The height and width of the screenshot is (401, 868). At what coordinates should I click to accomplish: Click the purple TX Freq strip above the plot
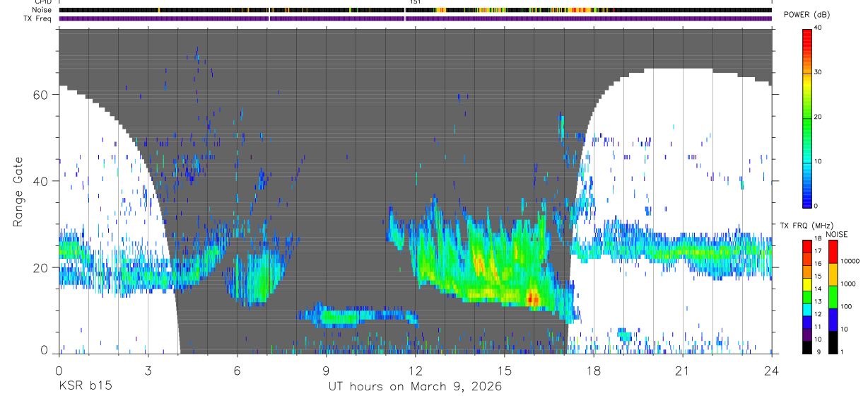[x=415, y=18]
